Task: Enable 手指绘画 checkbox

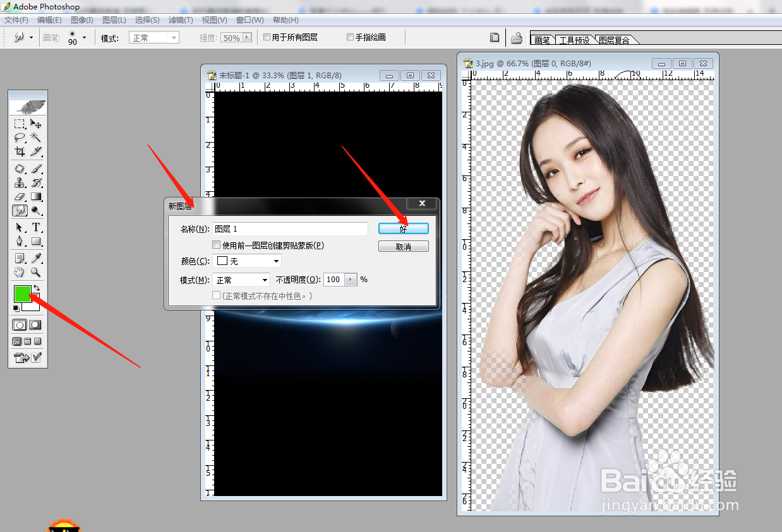Action: pos(350,37)
